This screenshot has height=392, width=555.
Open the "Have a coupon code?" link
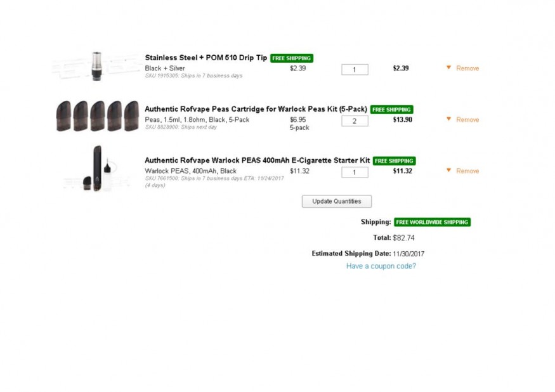coord(381,266)
